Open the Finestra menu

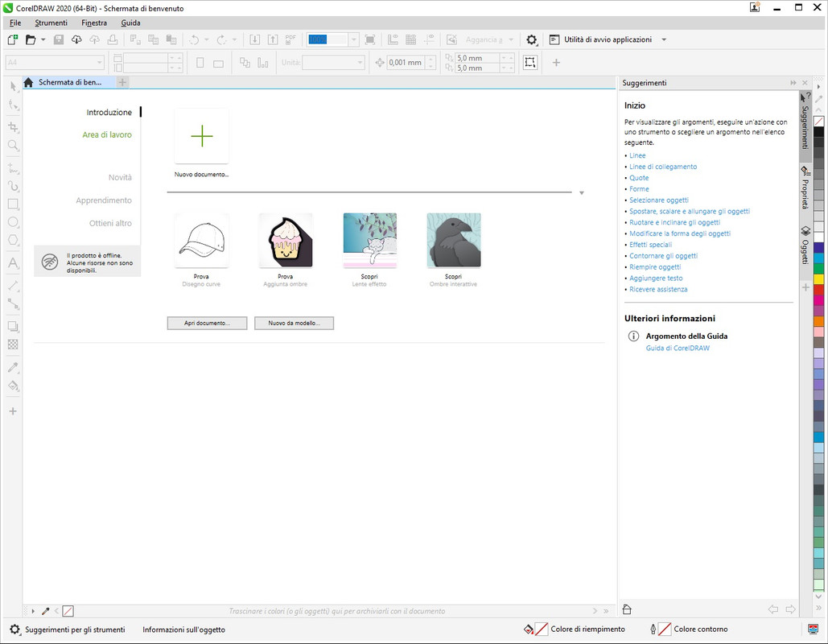[x=94, y=23]
